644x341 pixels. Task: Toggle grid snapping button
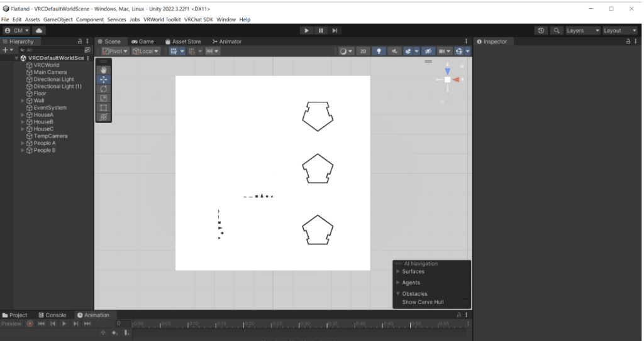click(192, 51)
